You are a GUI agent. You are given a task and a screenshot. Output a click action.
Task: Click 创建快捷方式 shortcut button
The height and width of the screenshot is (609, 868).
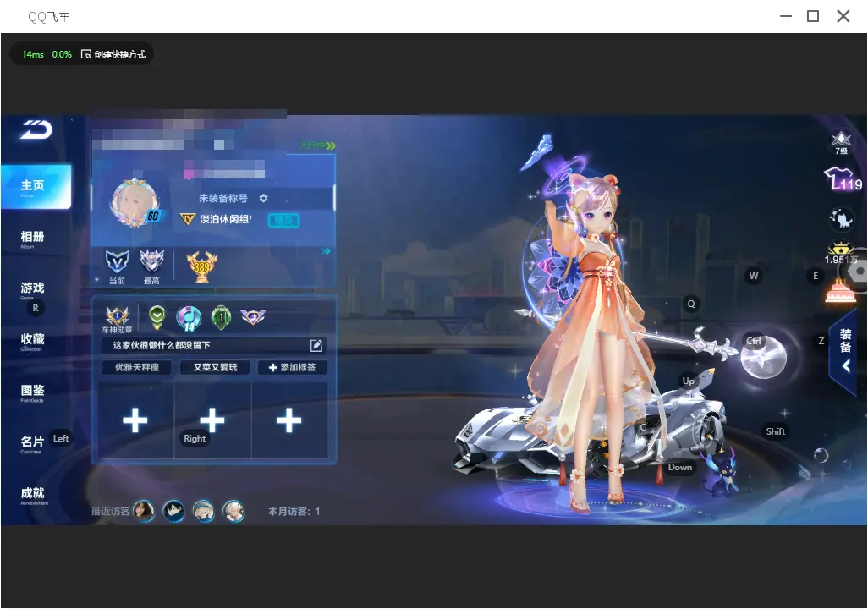[x=113, y=54]
